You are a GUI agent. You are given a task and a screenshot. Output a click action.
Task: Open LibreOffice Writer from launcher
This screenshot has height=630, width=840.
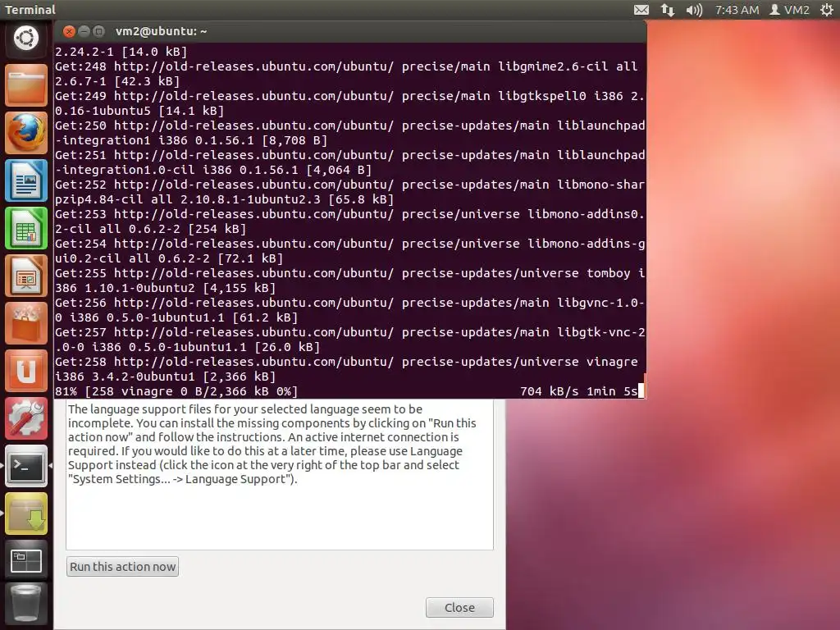[25, 180]
